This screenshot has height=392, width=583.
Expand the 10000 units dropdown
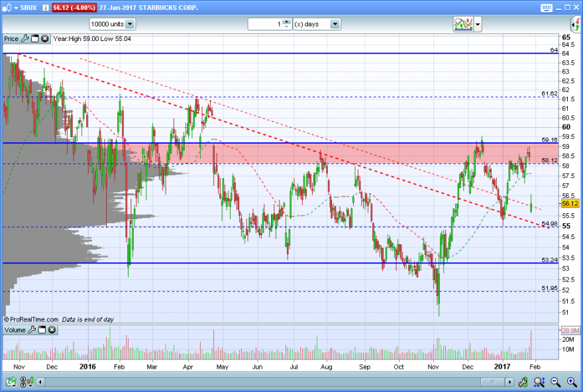coord(130,24)
